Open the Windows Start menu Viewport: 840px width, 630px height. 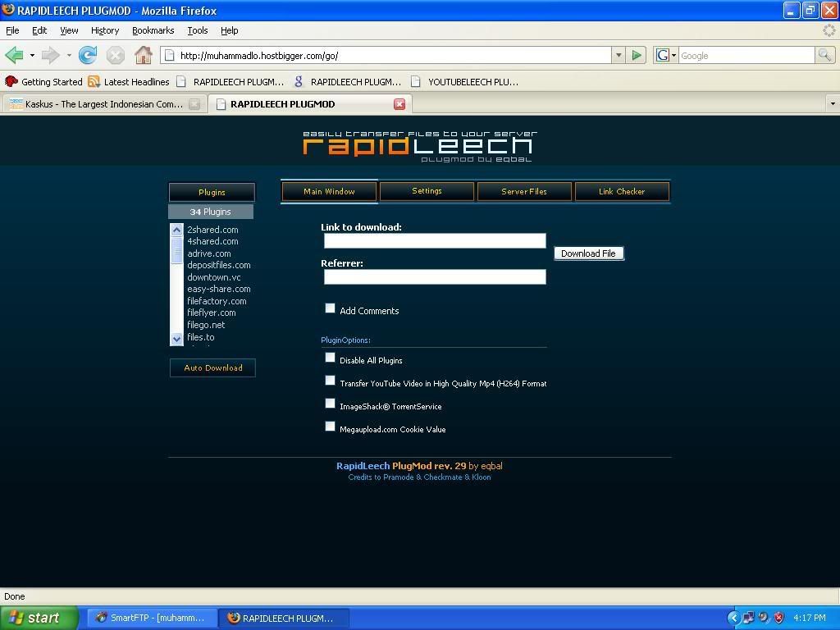39,618
